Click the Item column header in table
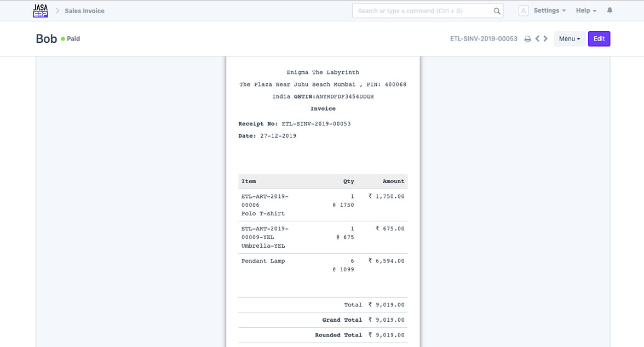 pos(249,181)
